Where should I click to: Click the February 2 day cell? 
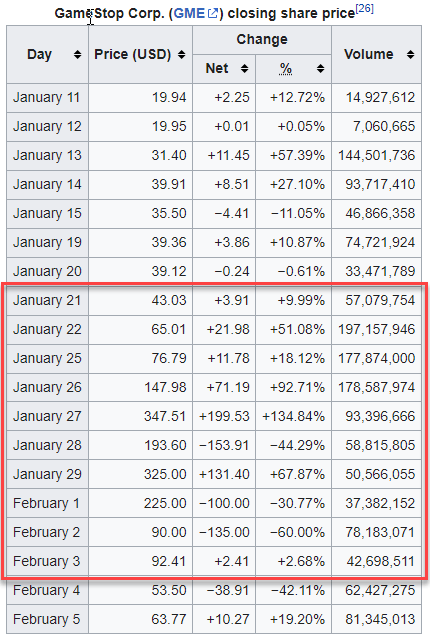point(47,532)
